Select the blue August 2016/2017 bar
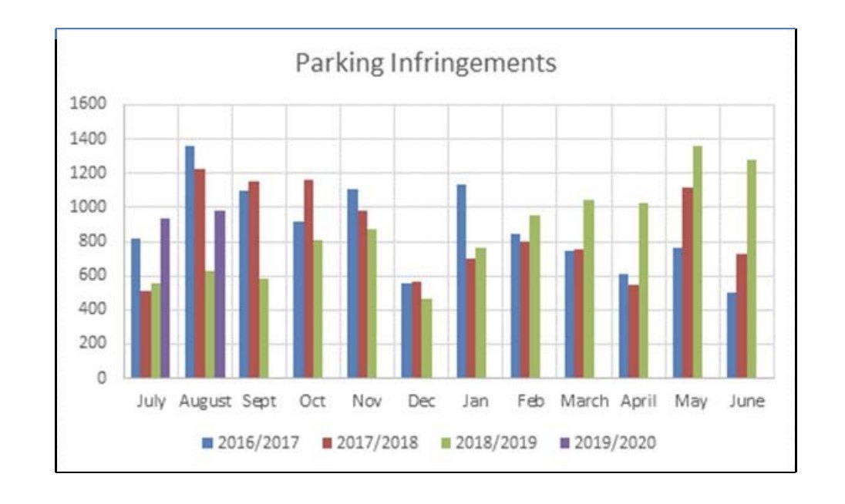The width and height of the screenshot is (845, 504). [190, 262]
